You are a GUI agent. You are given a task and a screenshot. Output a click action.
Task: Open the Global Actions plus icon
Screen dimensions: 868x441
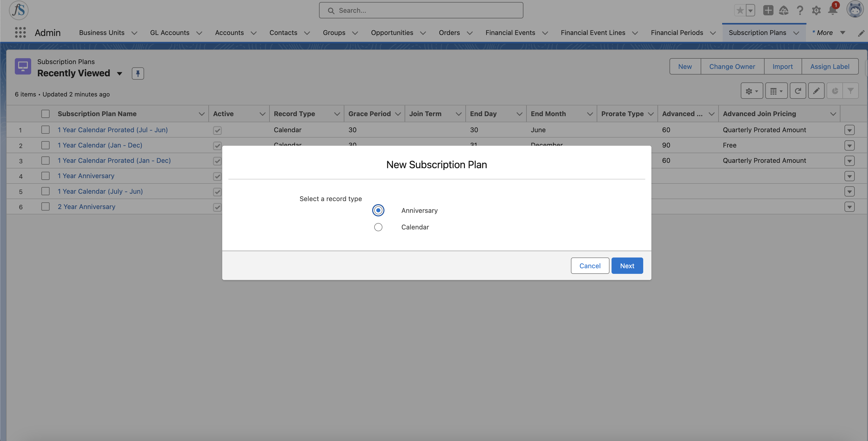coord(768,10)
